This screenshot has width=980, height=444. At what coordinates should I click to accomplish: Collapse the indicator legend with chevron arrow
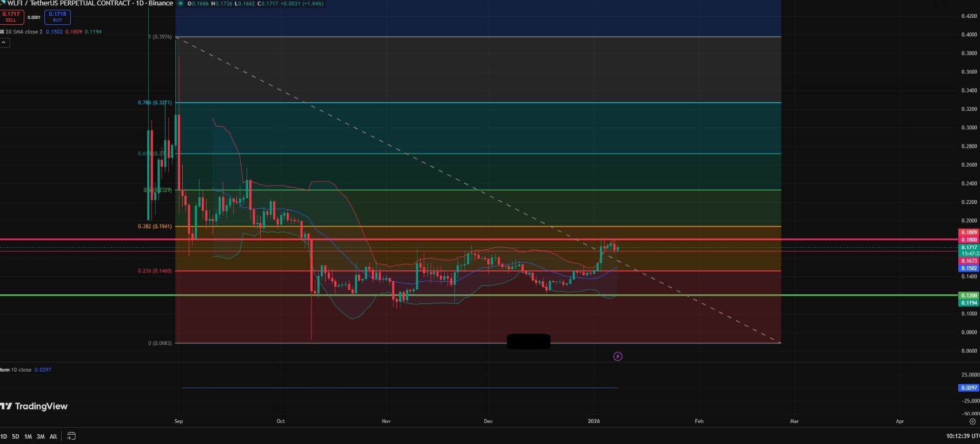pos(4,42)
